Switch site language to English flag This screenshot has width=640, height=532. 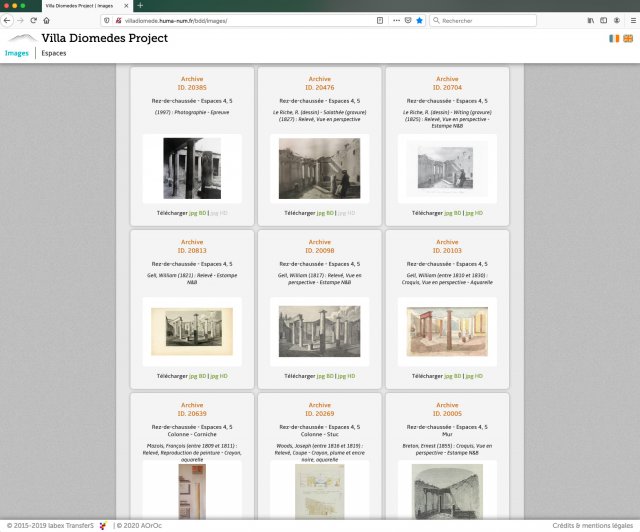pos(628,38)
